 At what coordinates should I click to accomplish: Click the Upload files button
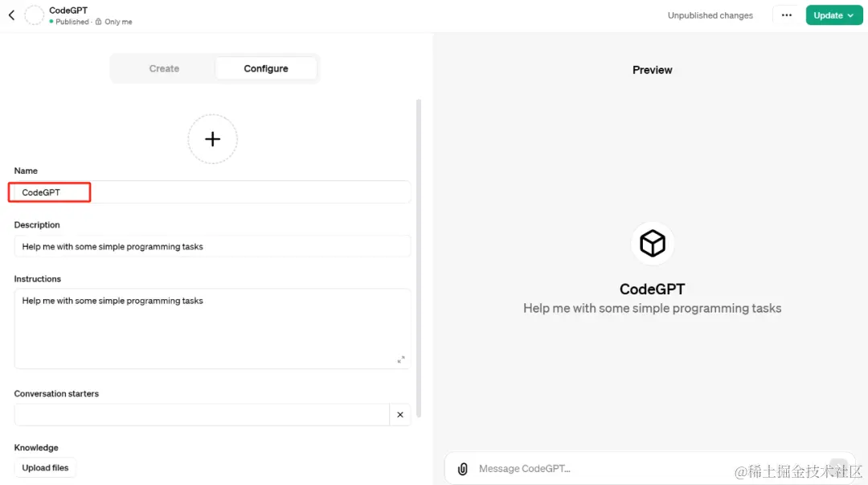pyautogui.click(x=45, y=468)
